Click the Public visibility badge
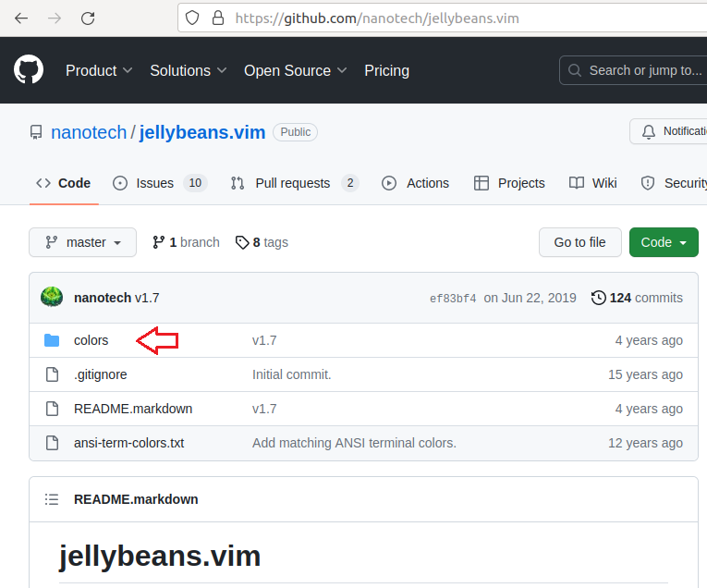 [x=296, y=132]
